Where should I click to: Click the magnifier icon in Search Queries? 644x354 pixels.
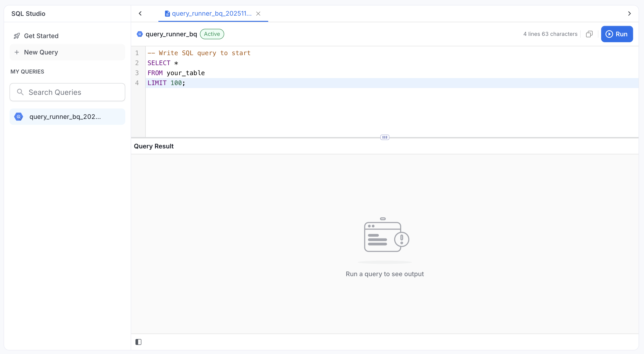pyautogui.click(x=21, y=92)
